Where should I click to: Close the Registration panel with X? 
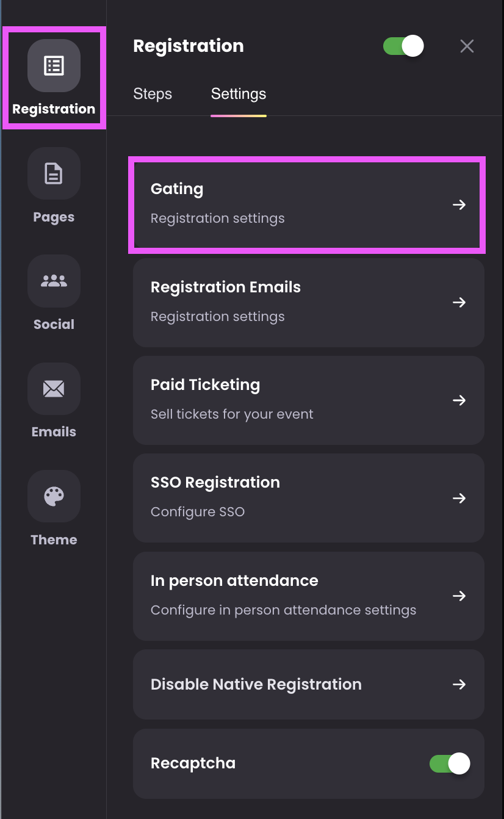click(467, 46)
